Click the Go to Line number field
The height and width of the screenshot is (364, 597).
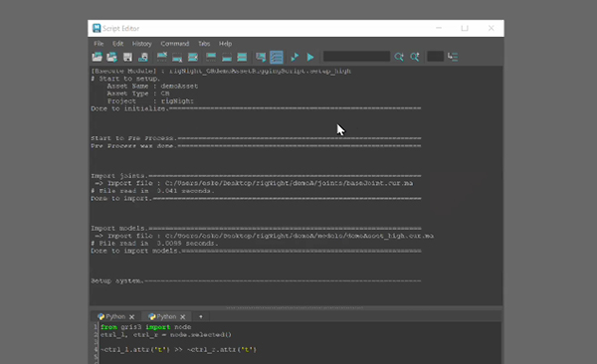435,57
